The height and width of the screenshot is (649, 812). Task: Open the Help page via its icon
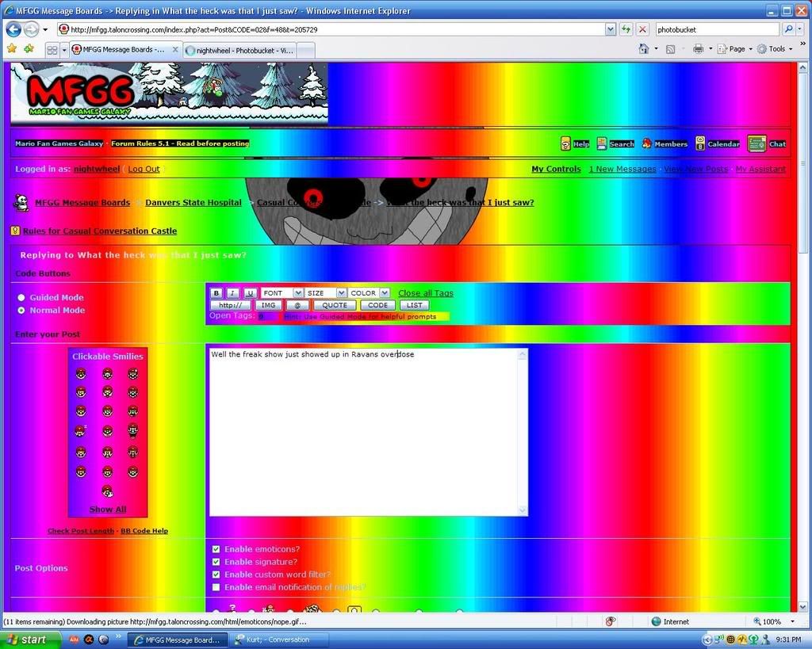click(x=568, y=143)
